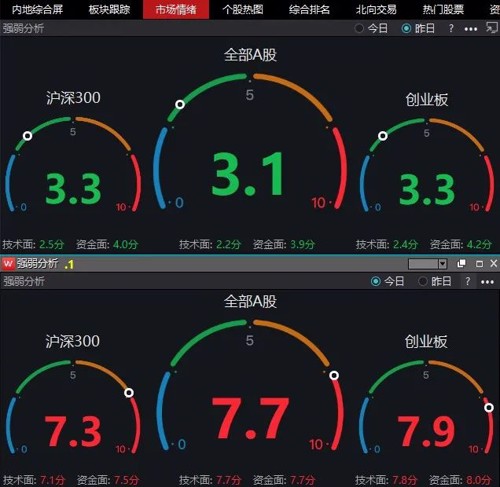Viewport: 500px width, 487px height.
Task: Open 北向交易 tab
Action: pyautogui.click(x=376, y=10)
